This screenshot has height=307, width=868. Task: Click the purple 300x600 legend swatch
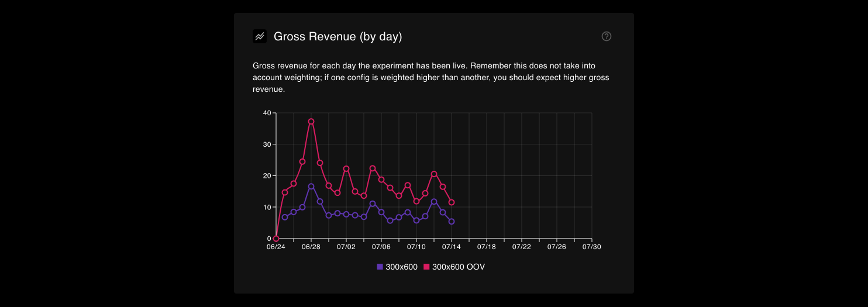click(x=380, y=267)
